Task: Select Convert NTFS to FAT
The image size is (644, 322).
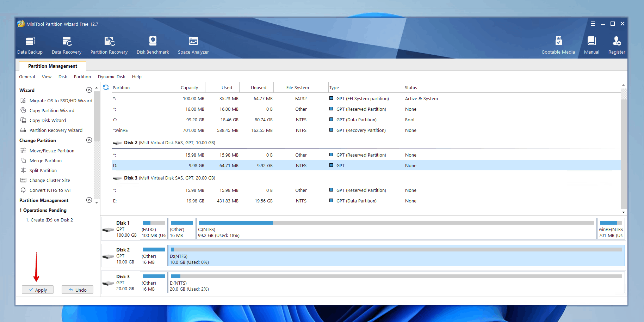Action: 46,190
